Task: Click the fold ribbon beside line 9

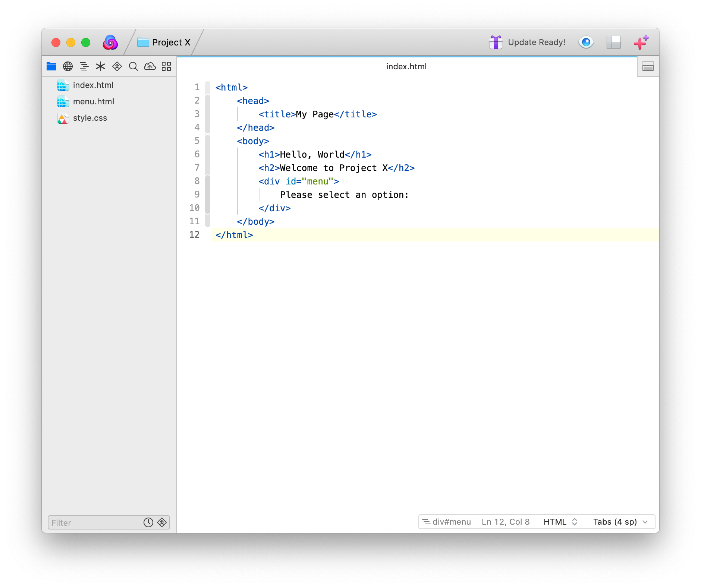Action: 208,195
